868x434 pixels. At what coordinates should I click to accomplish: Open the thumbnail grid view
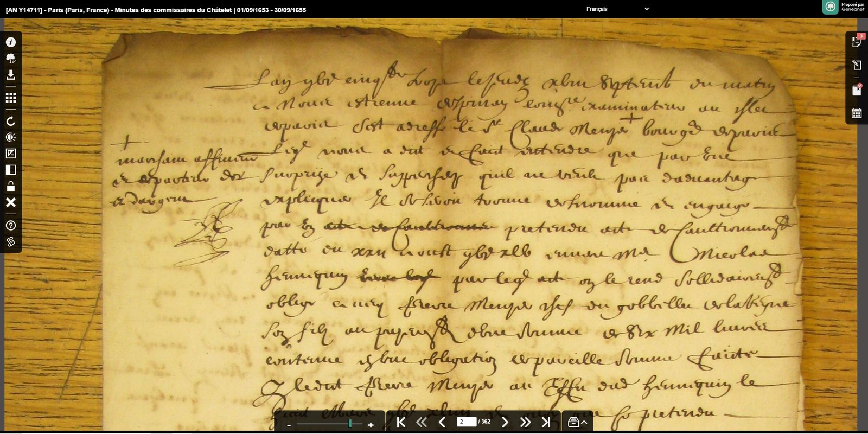pyautogui.click(x=11, y=98)
